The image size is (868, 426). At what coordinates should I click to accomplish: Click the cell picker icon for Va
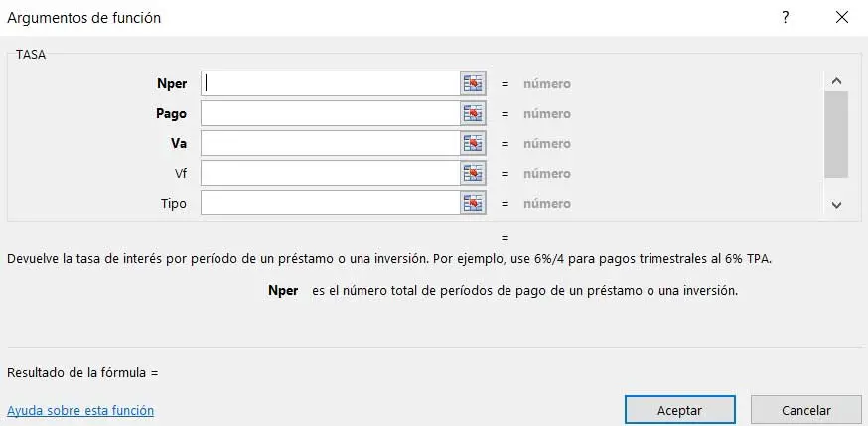tap(473, 144)
